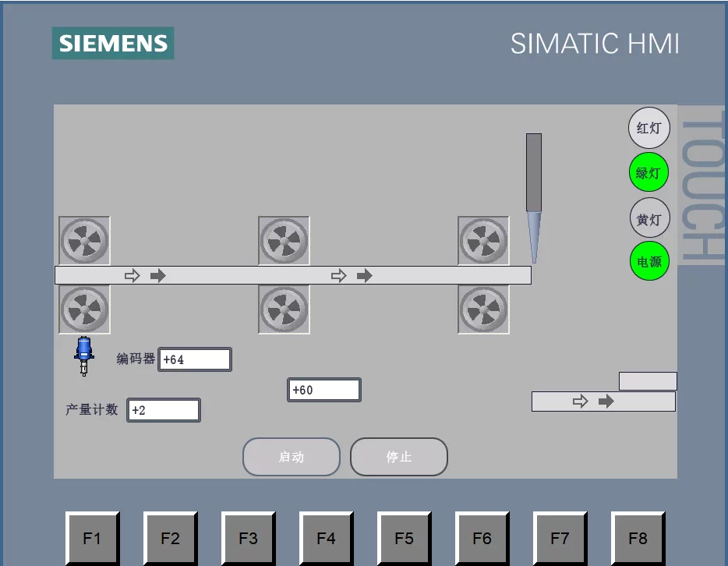Click the top-middle roller fan icon
Viewport: 728px width, 566px height.
coord(284,241)
